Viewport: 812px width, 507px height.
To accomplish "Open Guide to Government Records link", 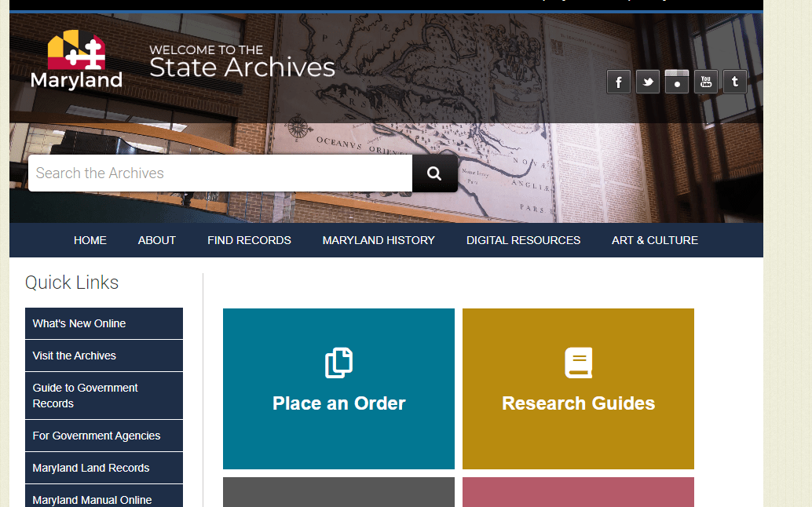I will coord(104,396).
